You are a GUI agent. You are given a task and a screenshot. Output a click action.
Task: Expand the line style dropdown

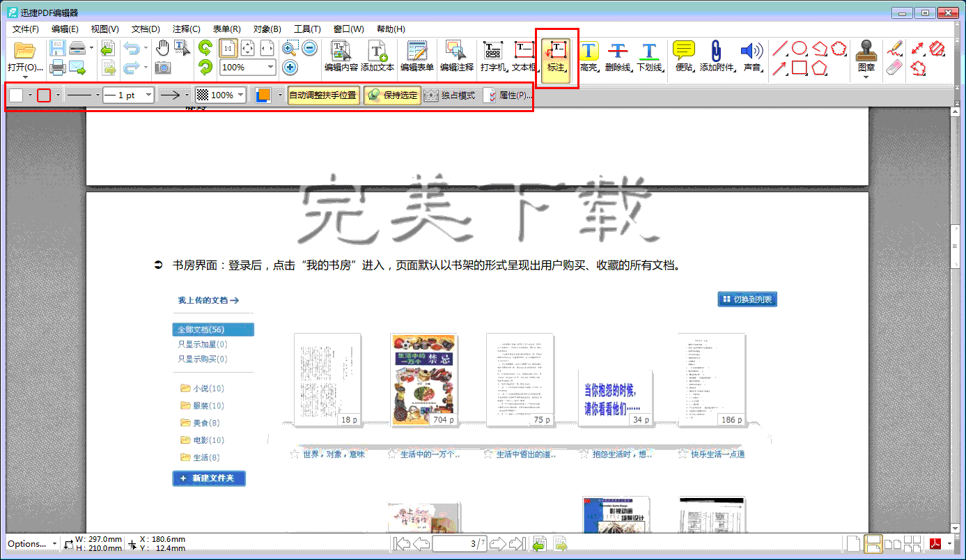click(x=98, y=95)
